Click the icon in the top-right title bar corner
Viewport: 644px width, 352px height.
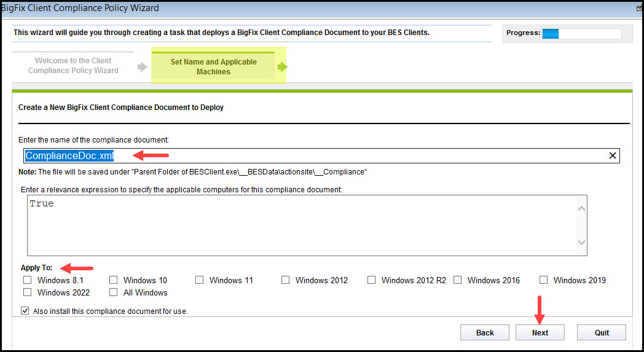point(640,8)
